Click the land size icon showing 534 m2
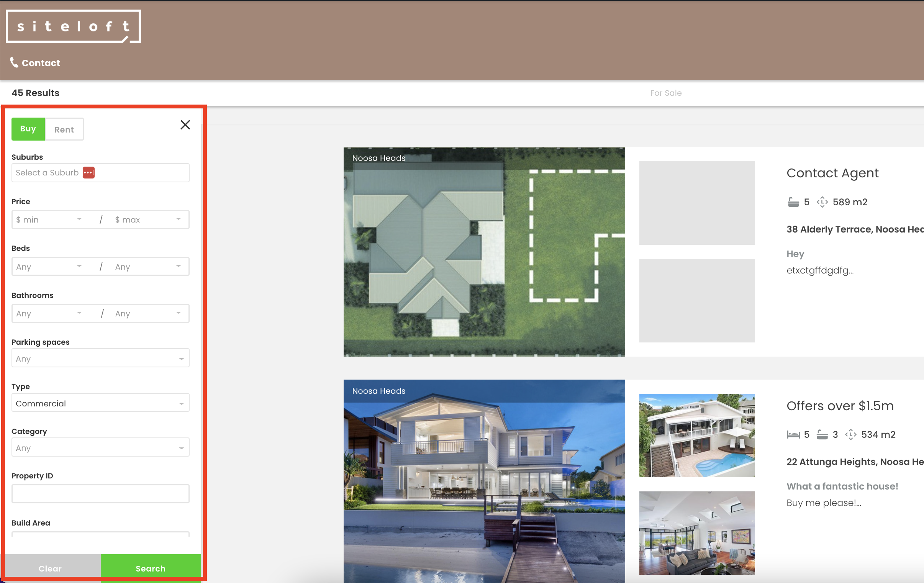 (852, 434)
